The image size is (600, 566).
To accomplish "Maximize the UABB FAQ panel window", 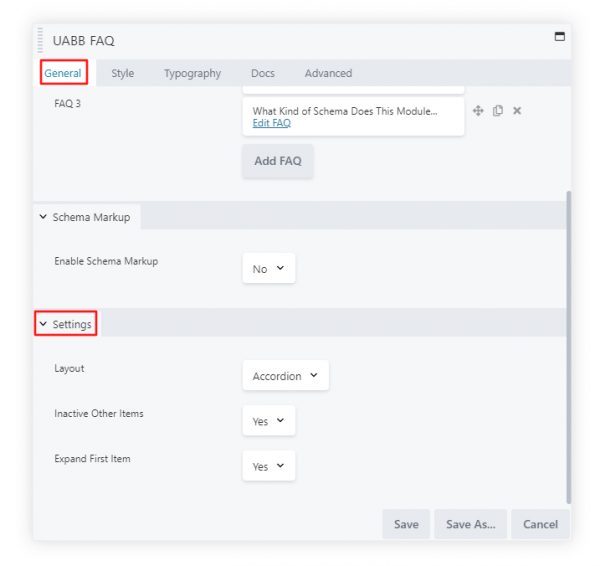I will point(560,36).
